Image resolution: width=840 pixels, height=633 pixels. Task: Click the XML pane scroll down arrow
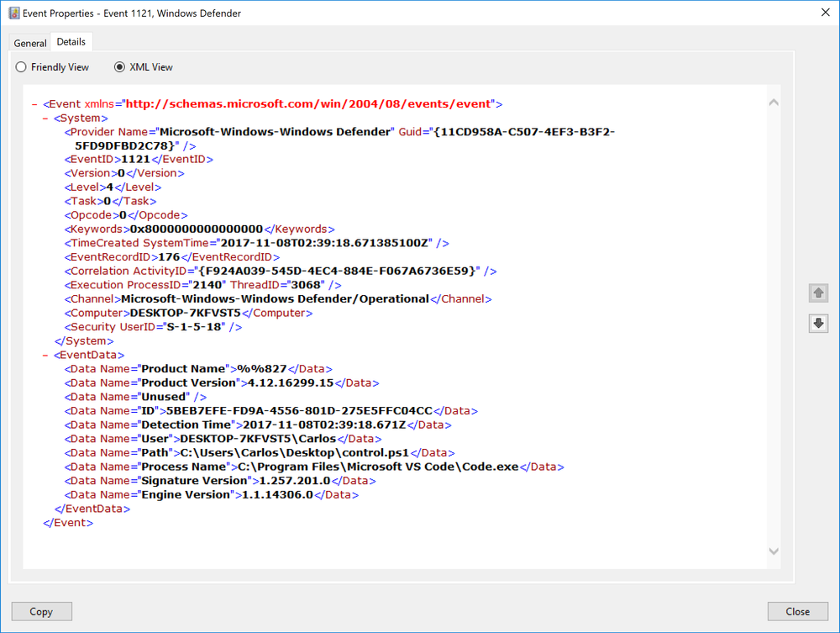coord(774,551)
